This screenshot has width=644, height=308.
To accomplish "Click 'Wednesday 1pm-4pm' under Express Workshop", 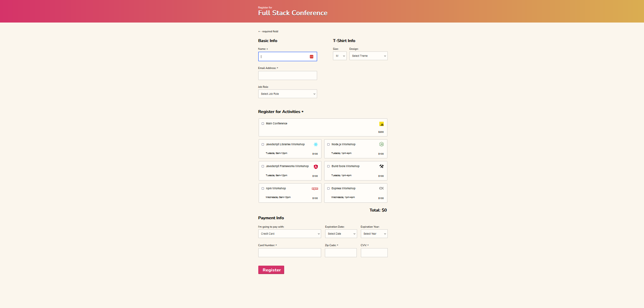I will click(x=343, y=197).
